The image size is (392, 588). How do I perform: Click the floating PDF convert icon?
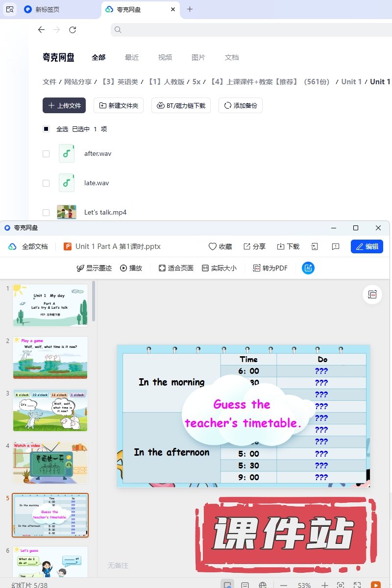(x=372, y=294)
